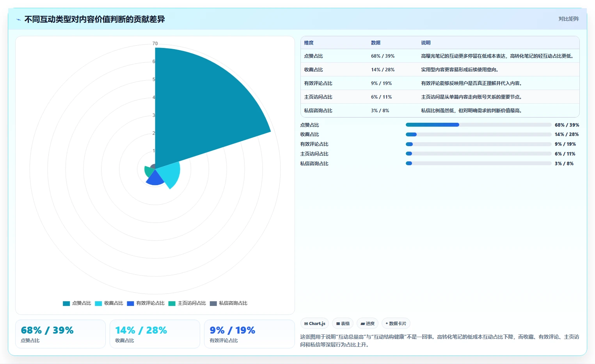
Task: Open the 68% / 39% 点赞占比 stat card
Action: (60, 334)
